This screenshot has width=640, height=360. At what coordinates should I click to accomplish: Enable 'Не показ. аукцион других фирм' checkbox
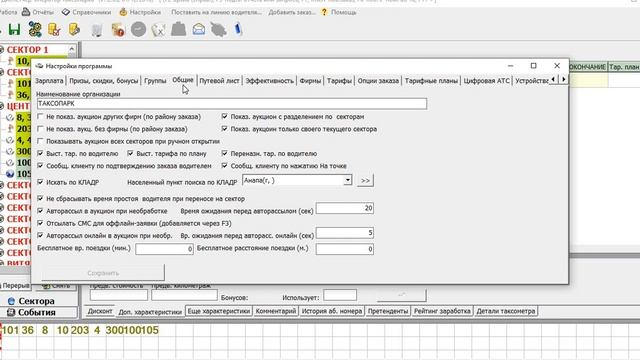tap(40, 117)
